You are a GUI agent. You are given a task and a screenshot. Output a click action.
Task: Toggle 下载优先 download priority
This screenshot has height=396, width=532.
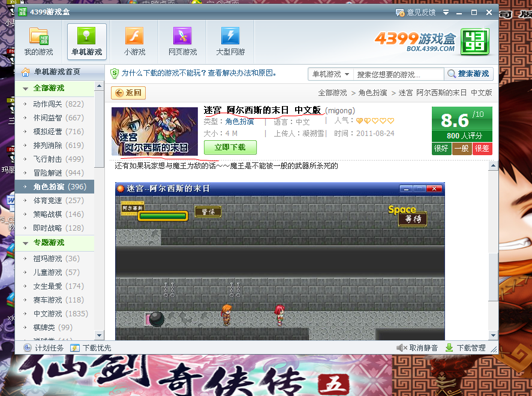click(x=91, y=348)
